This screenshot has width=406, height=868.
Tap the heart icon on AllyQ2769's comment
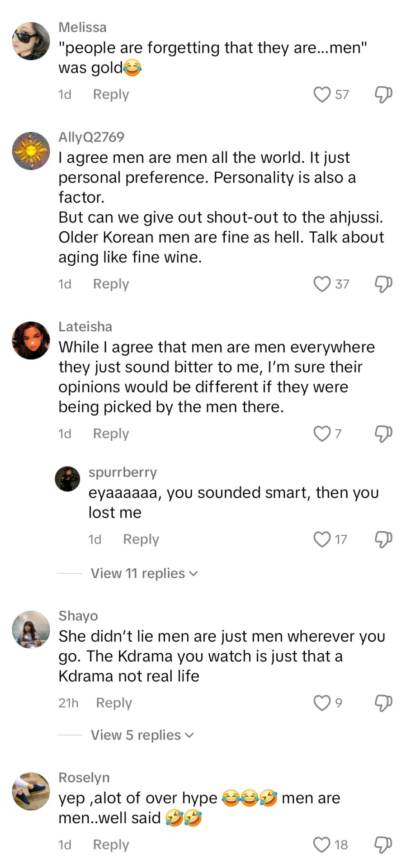tap(322, 283)
